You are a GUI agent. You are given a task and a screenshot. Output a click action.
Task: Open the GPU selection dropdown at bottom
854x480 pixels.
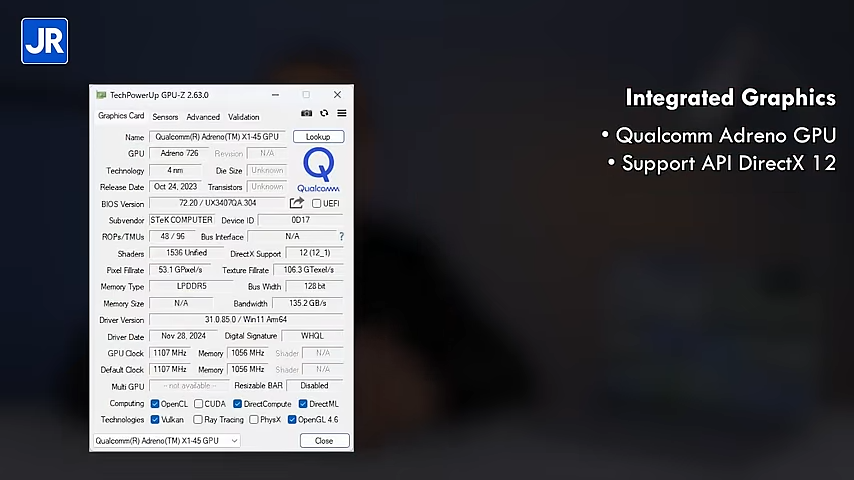point(167,441)
